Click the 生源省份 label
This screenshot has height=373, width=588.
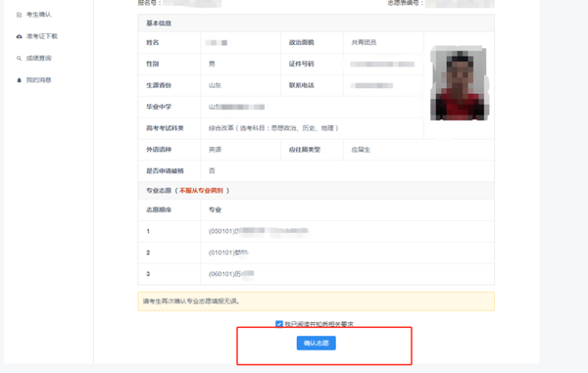click(159, 85)
